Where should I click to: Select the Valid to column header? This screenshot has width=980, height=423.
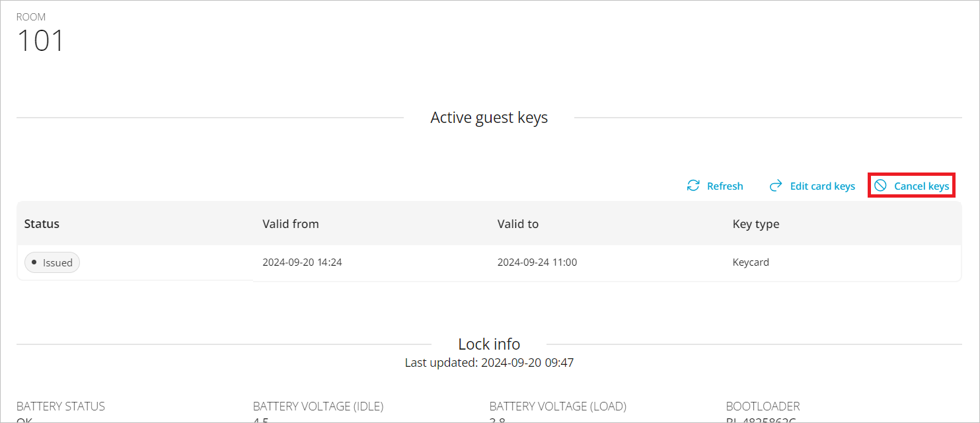(x=518, y=224)
